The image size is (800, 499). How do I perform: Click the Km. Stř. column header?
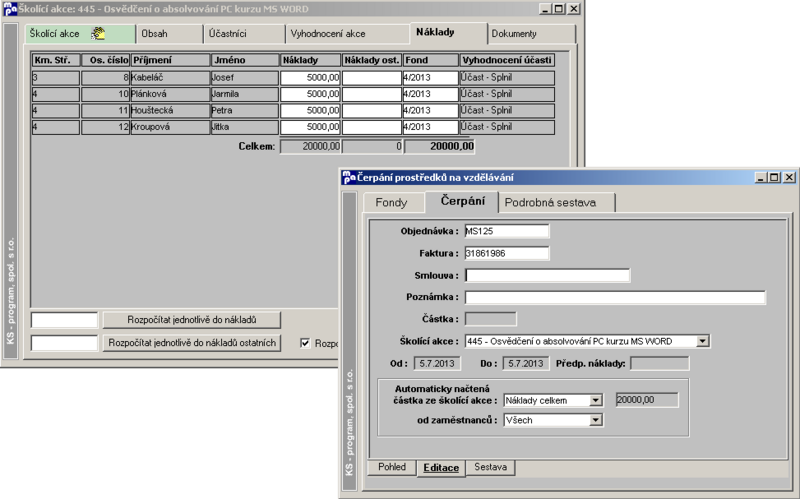click(56, 60)
